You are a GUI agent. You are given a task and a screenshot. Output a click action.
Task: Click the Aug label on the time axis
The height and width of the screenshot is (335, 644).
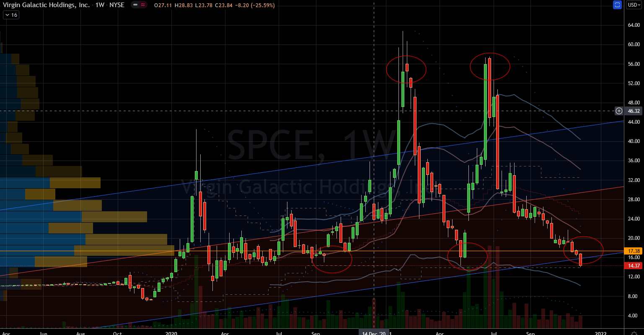(81, 334)
